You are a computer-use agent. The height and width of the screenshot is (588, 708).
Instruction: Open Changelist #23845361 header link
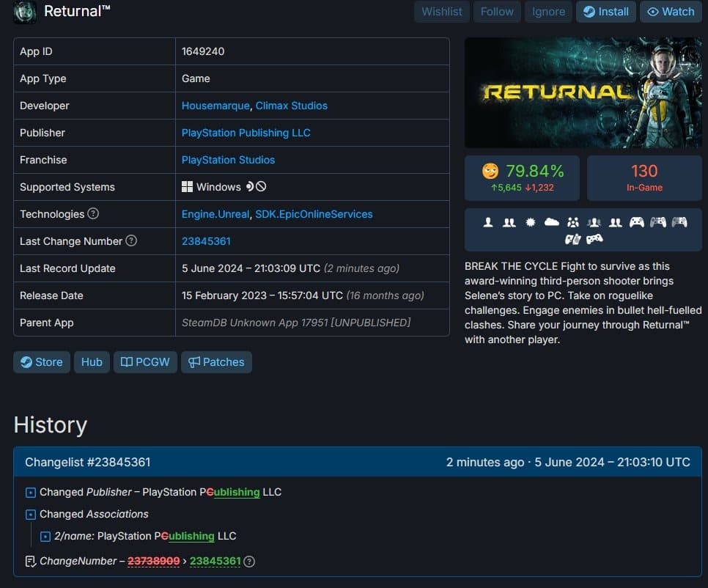click(88, 462)
